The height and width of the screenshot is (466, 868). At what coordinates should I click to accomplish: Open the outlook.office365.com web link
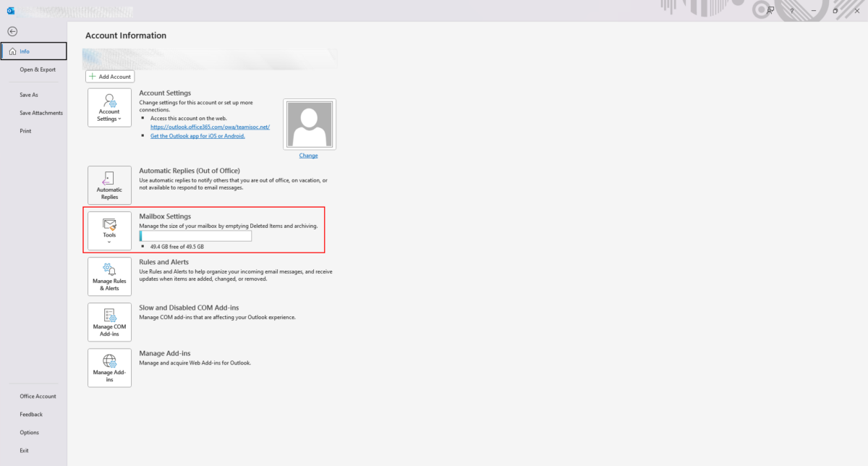[208, 127]
